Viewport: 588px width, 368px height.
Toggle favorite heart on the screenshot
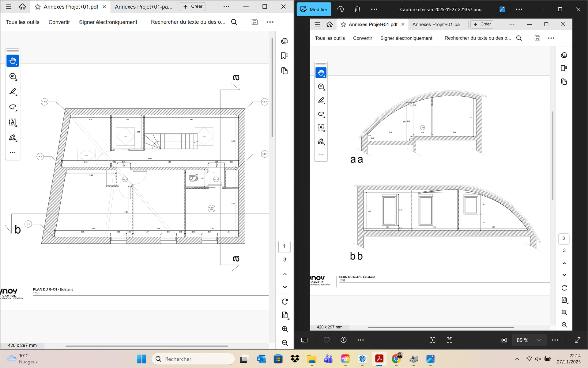point(327,340)
